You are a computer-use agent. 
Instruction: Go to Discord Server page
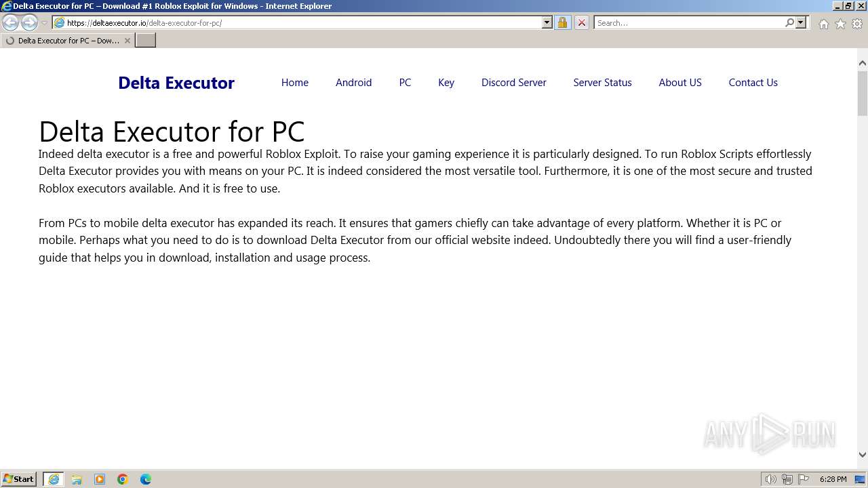tap(514, 83)
